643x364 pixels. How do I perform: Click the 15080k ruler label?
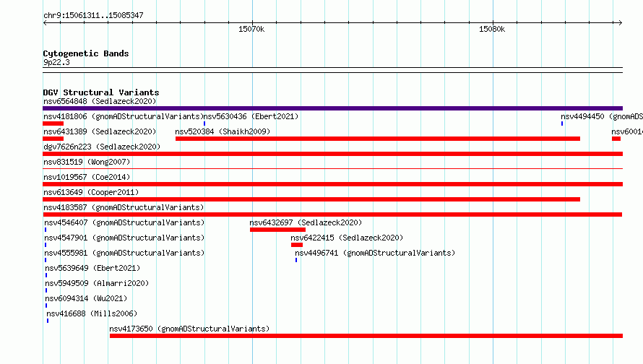[x=492, y=29]
